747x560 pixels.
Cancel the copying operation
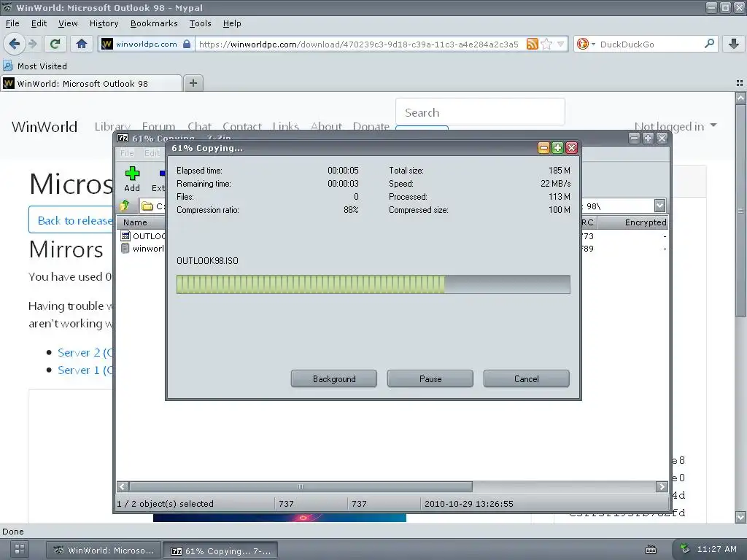point(527,378)
